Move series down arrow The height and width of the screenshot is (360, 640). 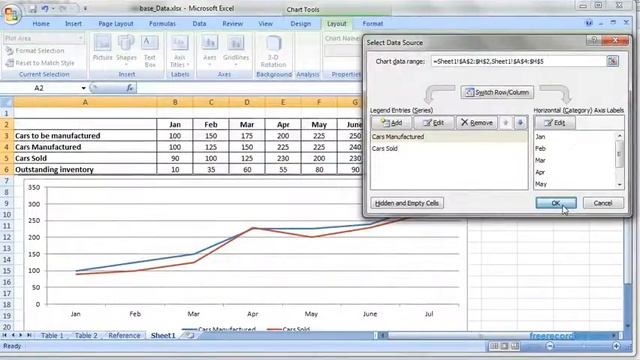coord(520,123)
